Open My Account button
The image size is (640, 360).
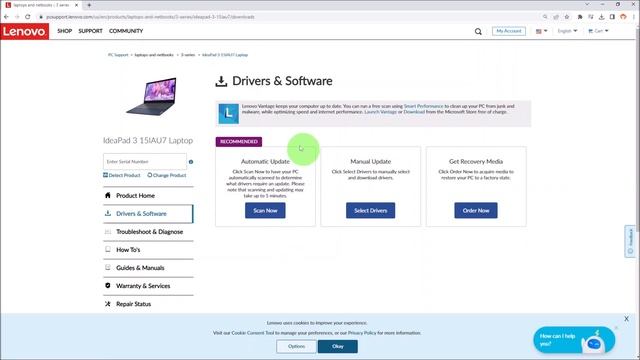point(509,31)
